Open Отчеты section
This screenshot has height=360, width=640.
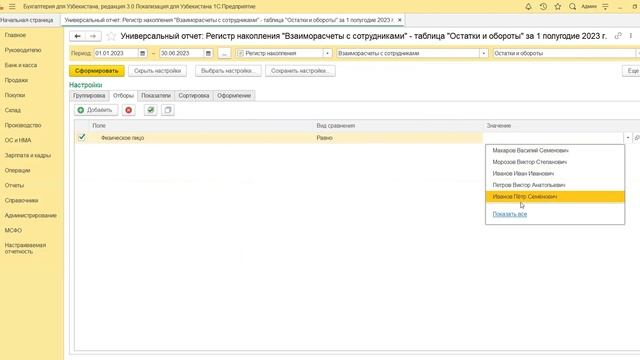[14, 185]
